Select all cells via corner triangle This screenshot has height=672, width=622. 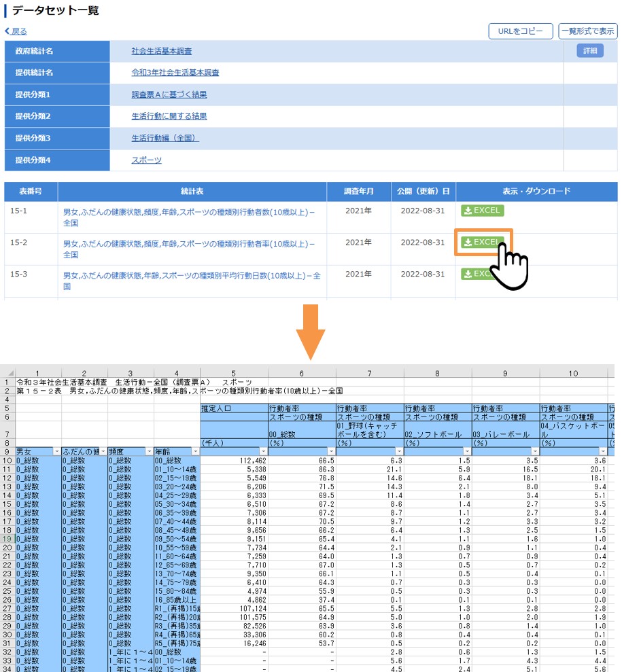[x=11, y=373]
